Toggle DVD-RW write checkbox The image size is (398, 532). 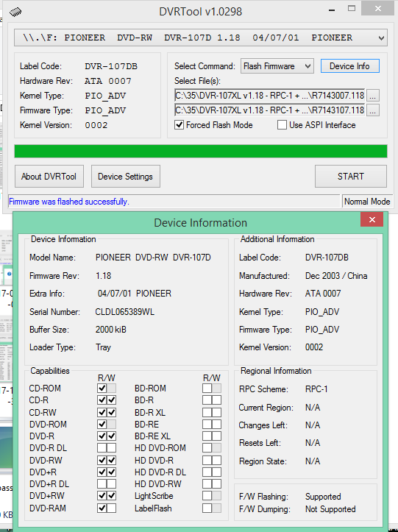click(x=111, y=461)
